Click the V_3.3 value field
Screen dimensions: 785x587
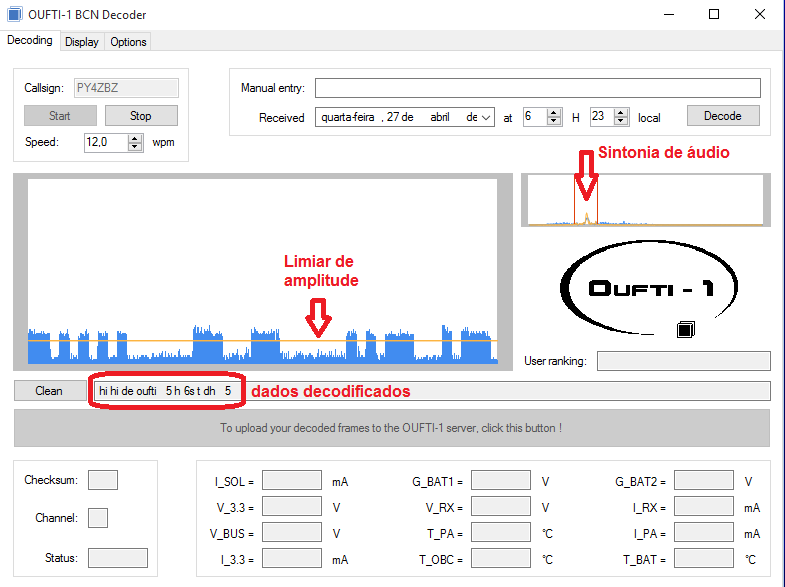(292, 506)
